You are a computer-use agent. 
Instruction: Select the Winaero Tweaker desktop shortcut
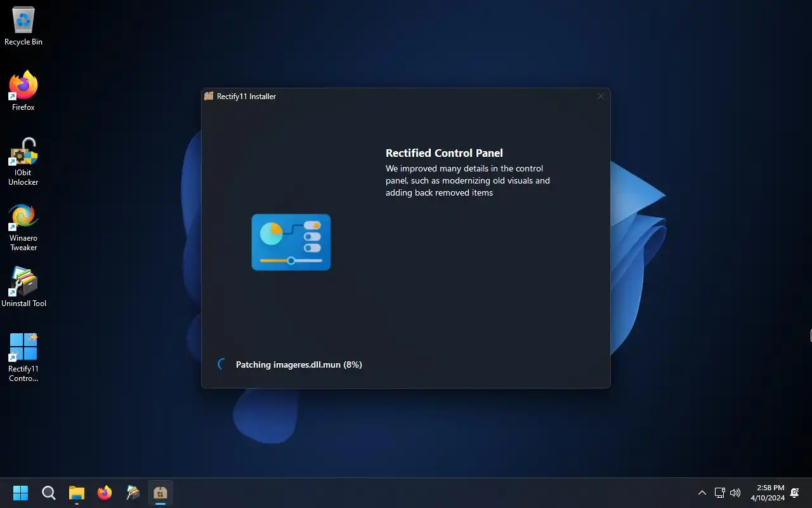click(x=23, y=228)
